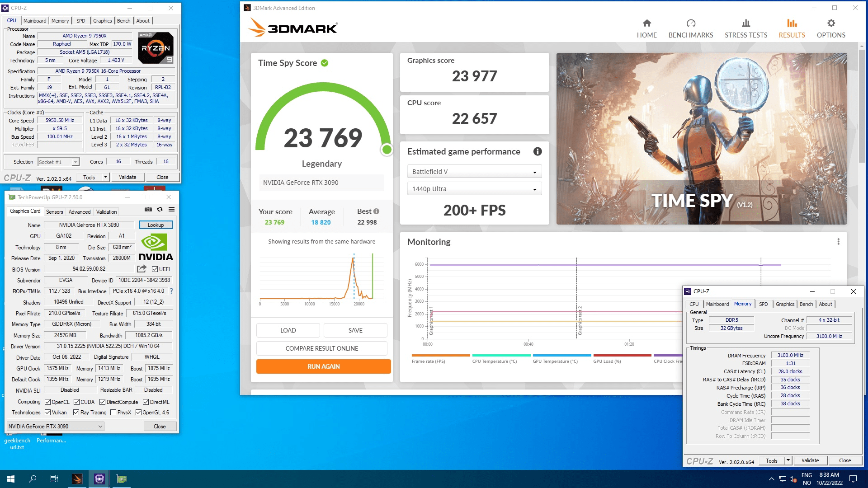
Task: Open the Advanced tab in GPU-Z
Action: point(80,212)
